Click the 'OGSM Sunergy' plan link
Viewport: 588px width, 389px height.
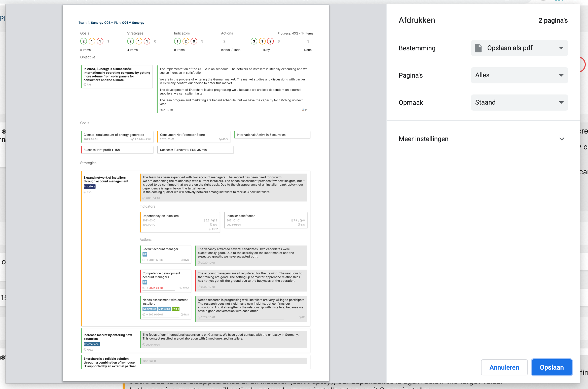133,23
